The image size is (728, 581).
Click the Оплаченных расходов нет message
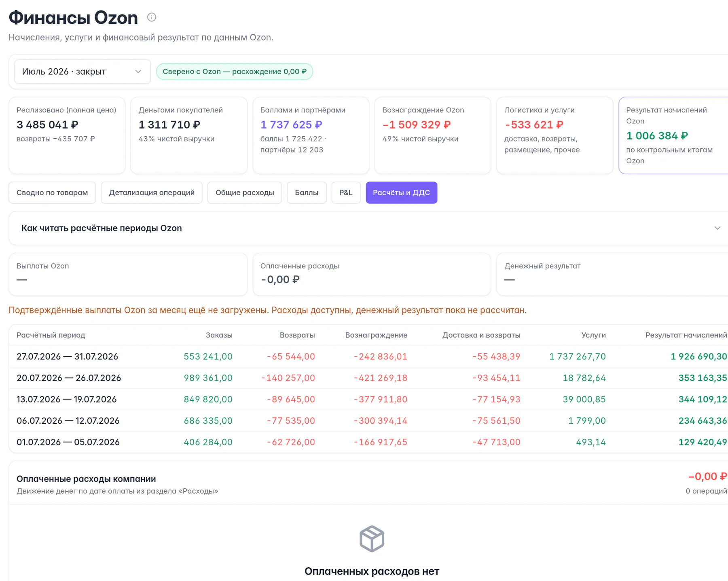[372, 571]
